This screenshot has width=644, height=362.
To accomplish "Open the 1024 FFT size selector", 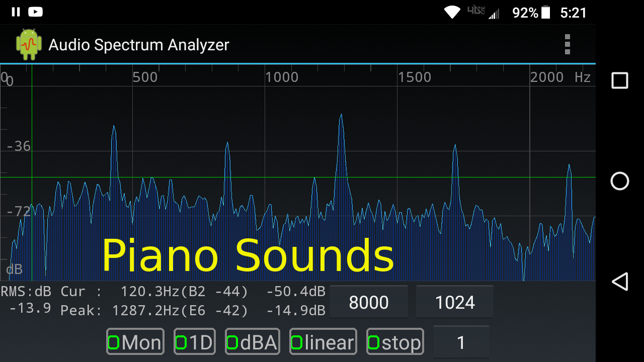I will coord(454,302).
